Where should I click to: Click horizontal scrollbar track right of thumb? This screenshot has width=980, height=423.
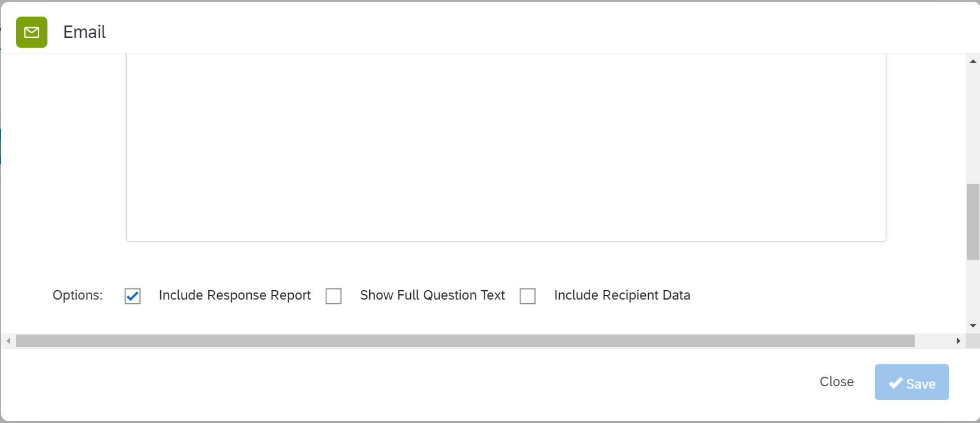pyautogui.click(x=934, y=341)
